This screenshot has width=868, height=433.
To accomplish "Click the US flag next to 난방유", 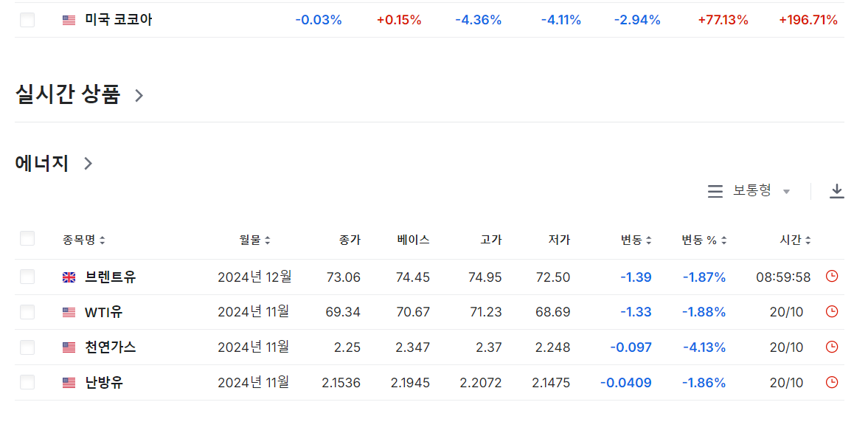I will 69,383.
